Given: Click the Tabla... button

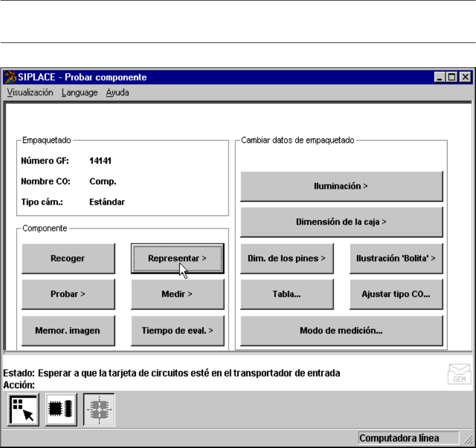Looking at the screenshot, I should (287, 294).
